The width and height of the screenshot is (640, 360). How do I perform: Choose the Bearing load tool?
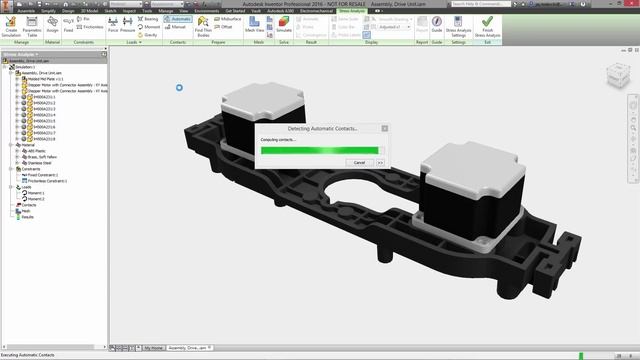pyautogui.click(x=148, y=19)
